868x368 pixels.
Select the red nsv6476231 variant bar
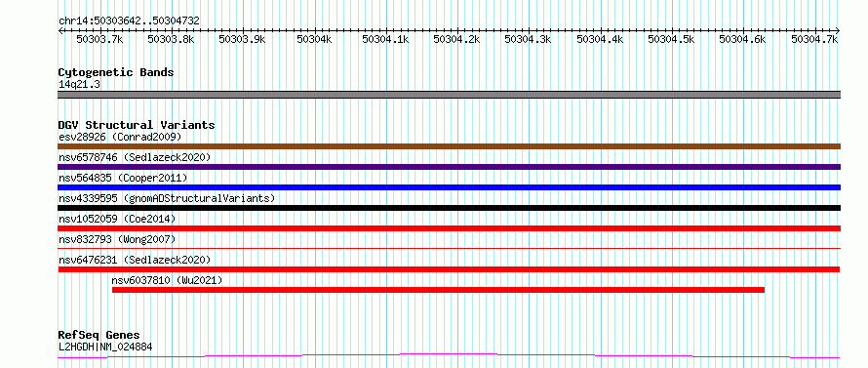449,269
